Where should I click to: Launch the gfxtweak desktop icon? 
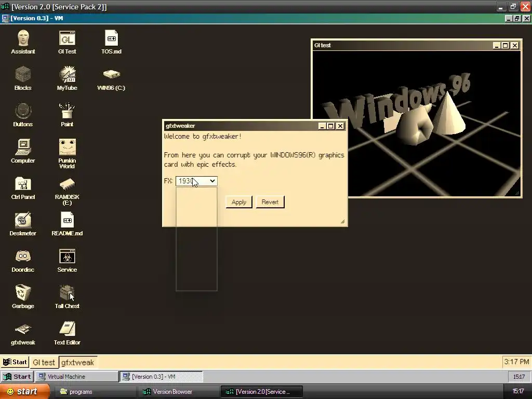pyautogui.click(x=23, y=334)
